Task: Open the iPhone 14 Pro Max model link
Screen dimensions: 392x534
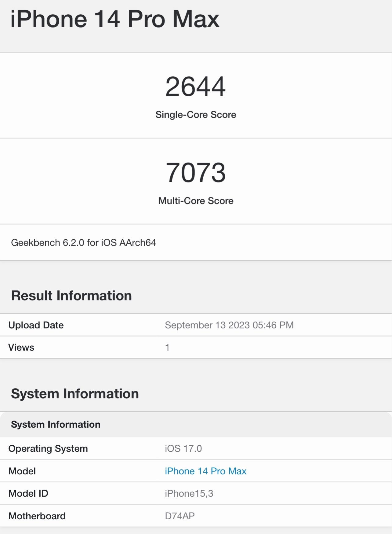Action: [x=205, y=471]
